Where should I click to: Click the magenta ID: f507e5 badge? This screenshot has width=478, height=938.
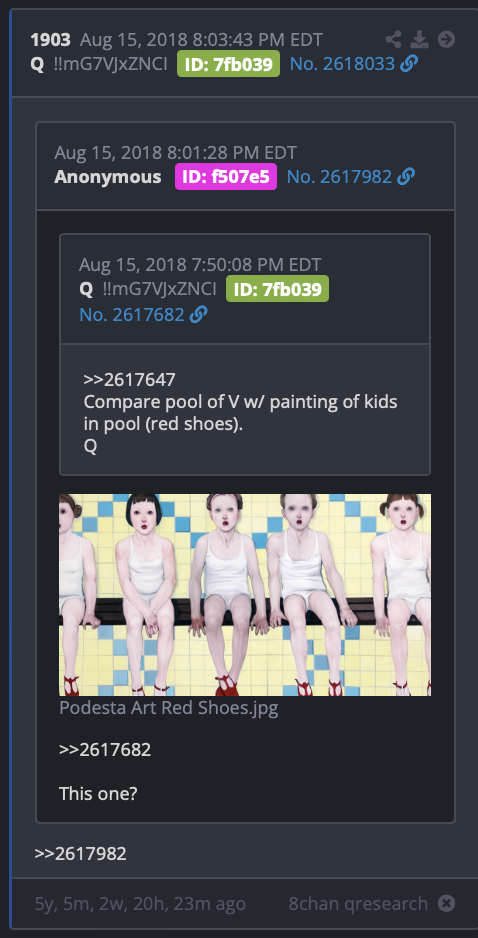click(226, 176)
